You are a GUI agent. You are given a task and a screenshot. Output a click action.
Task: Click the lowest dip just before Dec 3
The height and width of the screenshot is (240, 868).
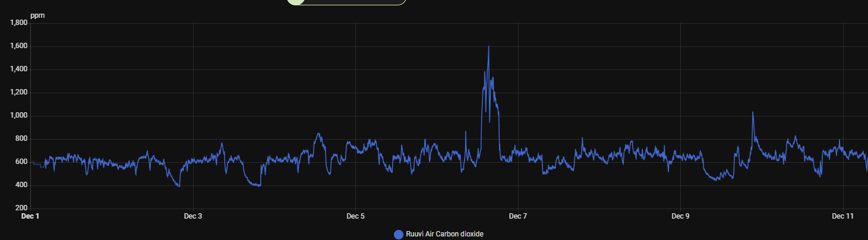coord(178,186)
